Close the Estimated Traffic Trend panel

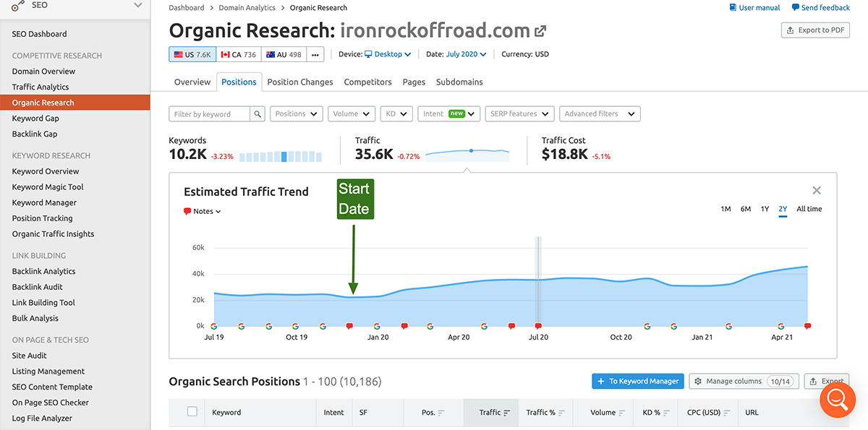[x=817, y=191]
